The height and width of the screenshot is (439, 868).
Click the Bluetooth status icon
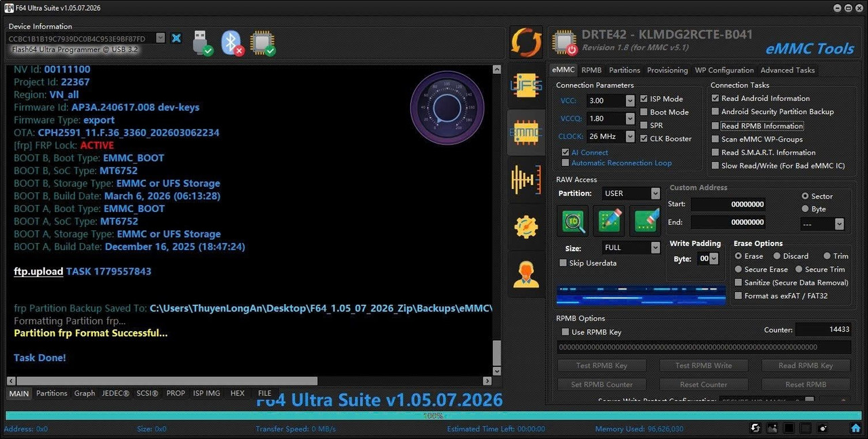coord(233,43)
